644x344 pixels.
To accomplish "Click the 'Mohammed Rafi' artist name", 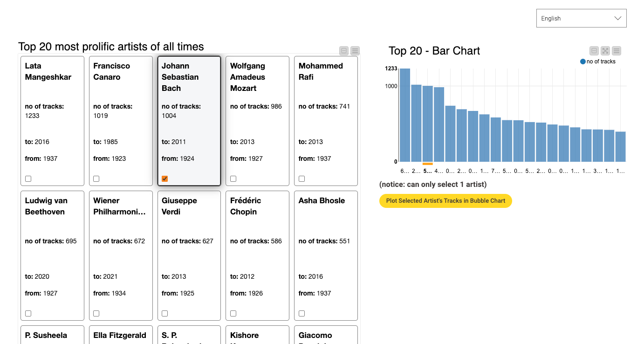I will (x=321, y=71).
